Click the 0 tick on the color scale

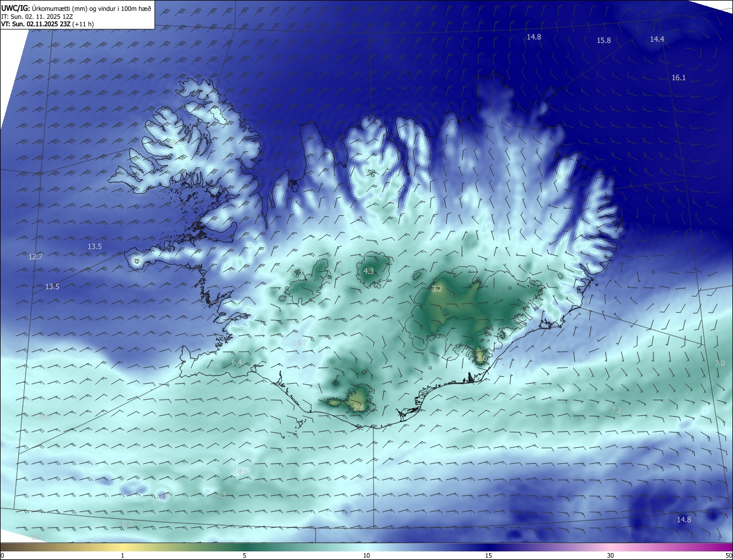[x=2, y=555]
